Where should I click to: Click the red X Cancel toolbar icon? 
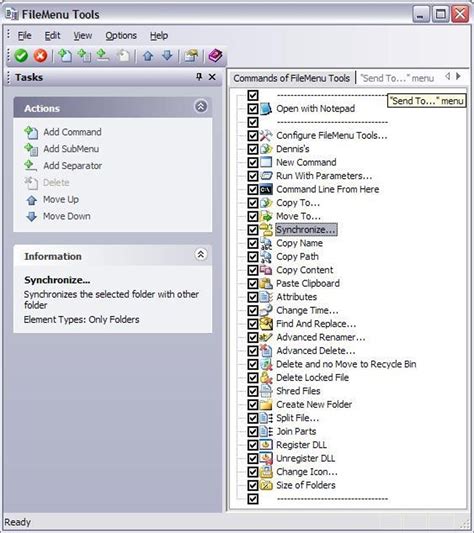click(x=40, y=55)
